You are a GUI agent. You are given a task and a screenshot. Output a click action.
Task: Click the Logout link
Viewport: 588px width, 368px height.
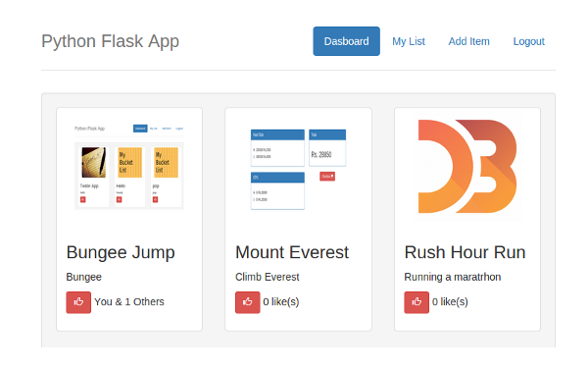[x=529, y=41]
